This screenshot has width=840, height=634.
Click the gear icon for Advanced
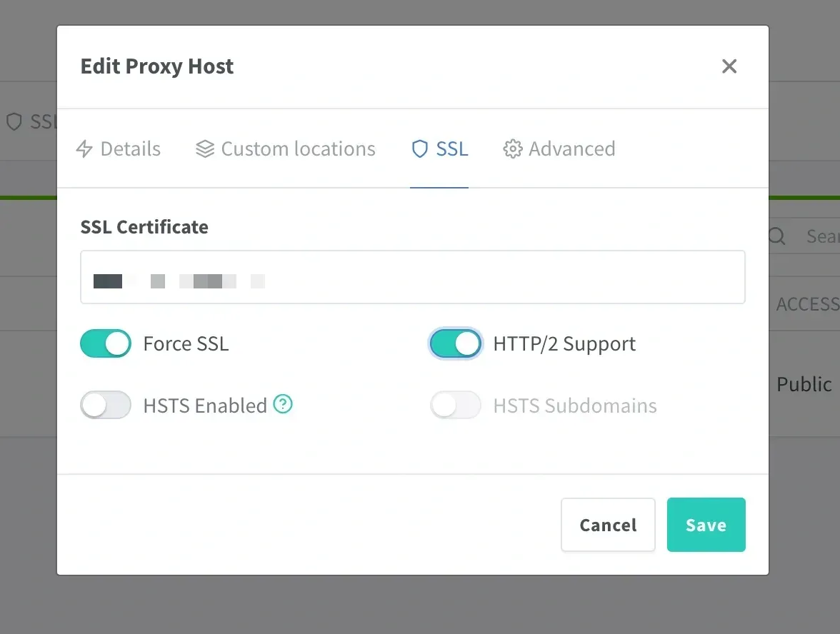coord(513,149)
